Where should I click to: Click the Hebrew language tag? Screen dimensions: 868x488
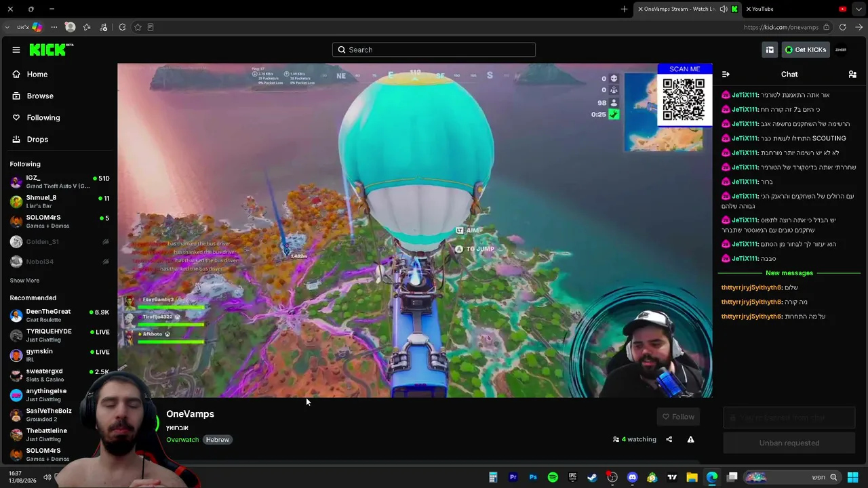pyautogui.click(x=218, y=440)
